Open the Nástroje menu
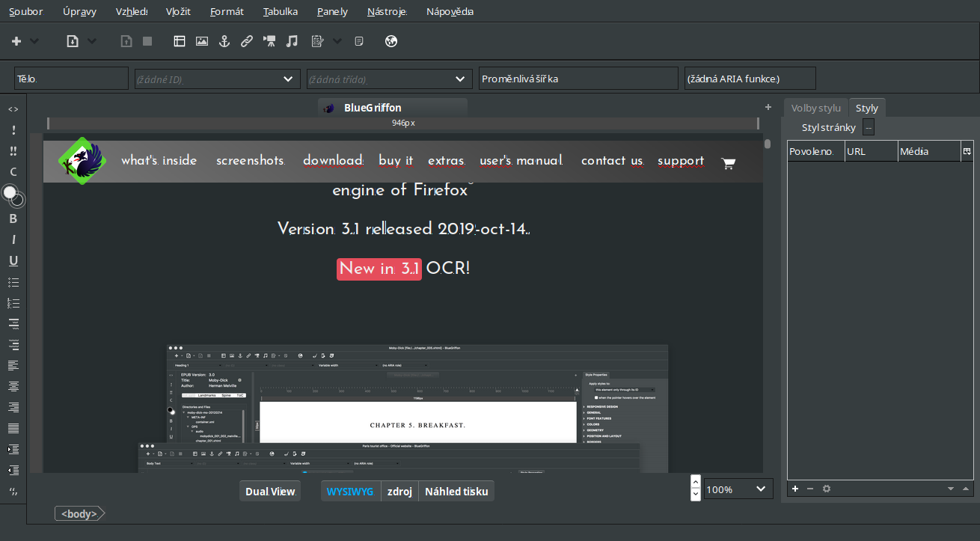 (388, 11)
